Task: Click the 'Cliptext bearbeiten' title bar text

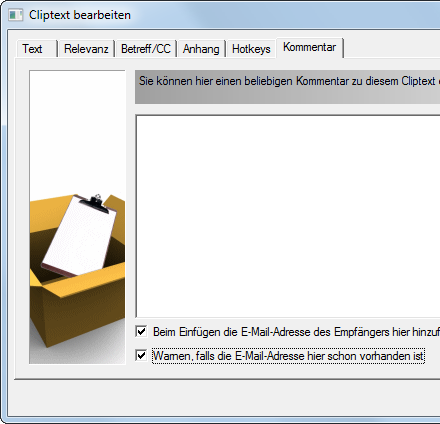Action: tap(80, 15)
